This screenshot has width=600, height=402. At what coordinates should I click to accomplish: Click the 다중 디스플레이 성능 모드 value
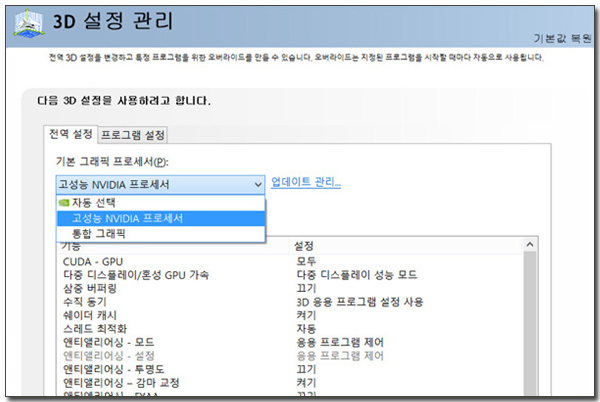point(357,275)
